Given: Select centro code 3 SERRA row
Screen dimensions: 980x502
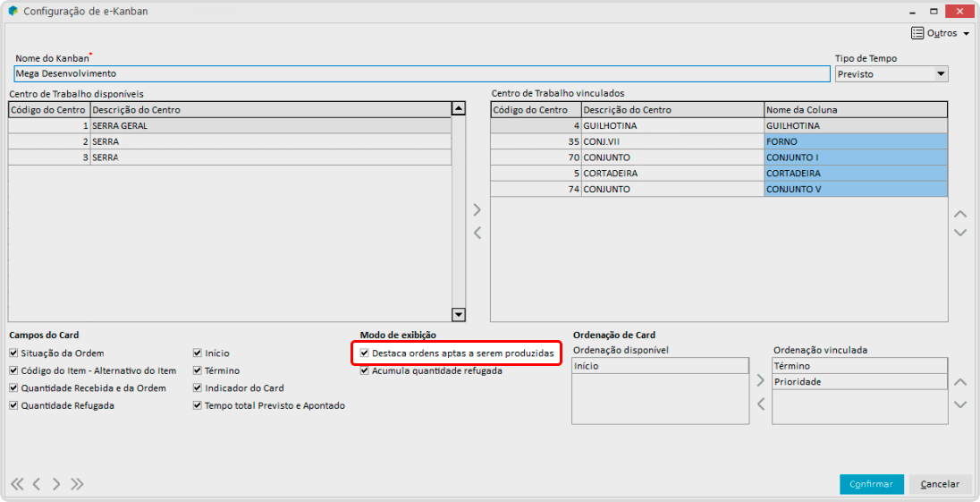Looking at the screenshot, I should 230,157.
